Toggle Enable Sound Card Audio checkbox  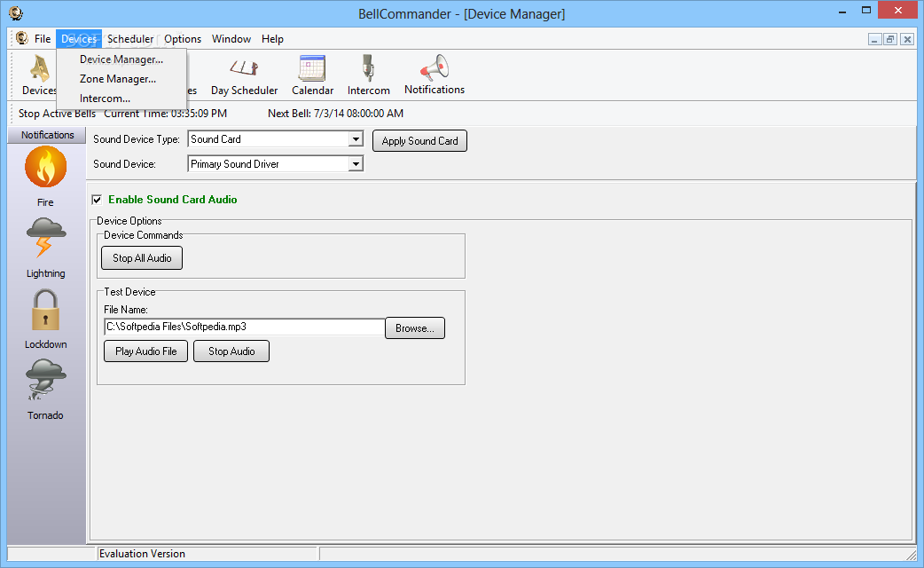tap(97, 200)
